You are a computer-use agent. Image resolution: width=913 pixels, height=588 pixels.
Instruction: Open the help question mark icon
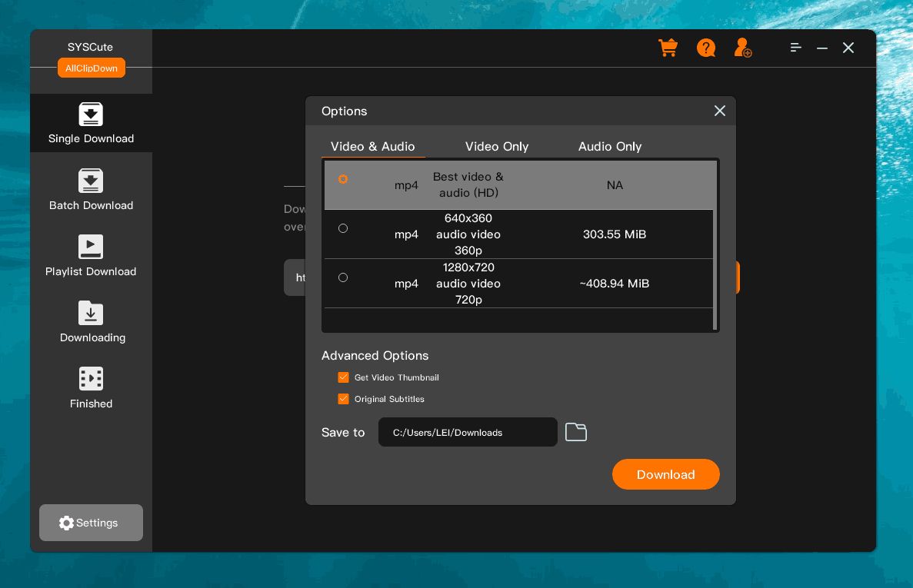[705, 48]
